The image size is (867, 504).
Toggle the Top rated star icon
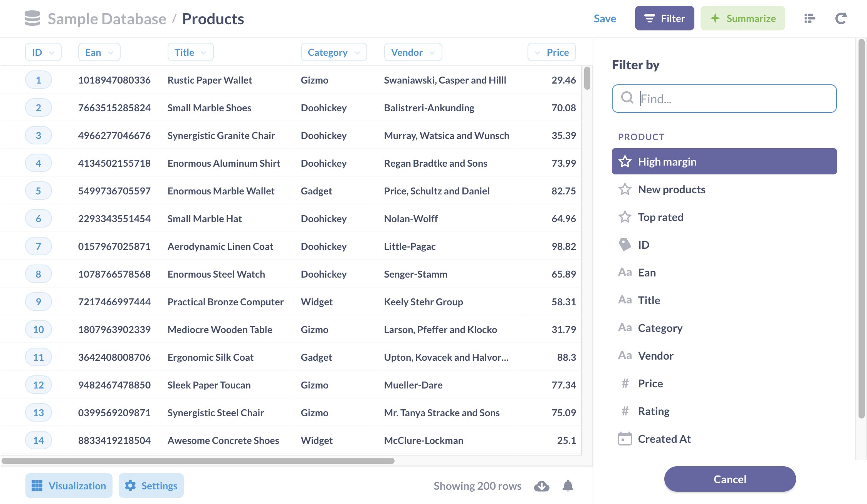624,217
